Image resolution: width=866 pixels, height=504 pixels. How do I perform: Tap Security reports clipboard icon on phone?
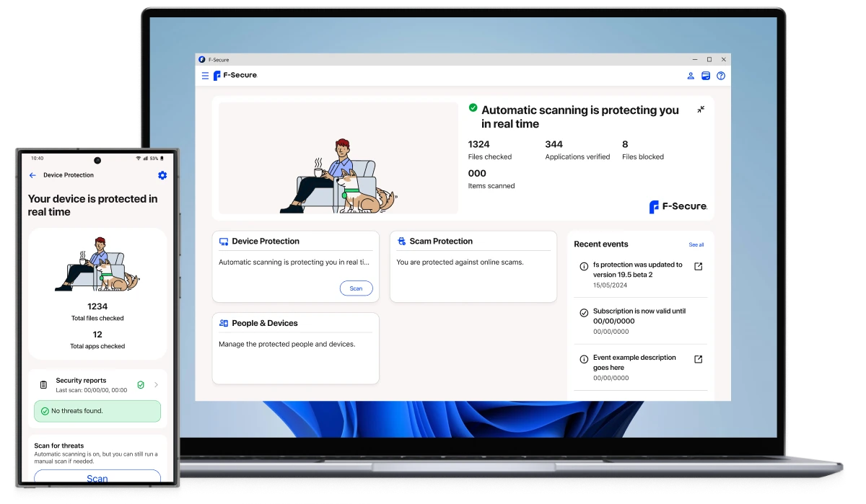point(43,385)
